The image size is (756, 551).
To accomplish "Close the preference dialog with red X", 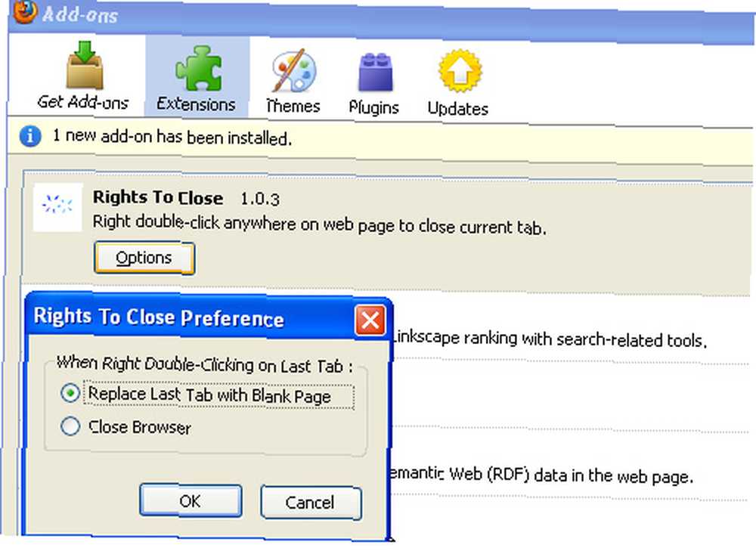I will point(370,320).
